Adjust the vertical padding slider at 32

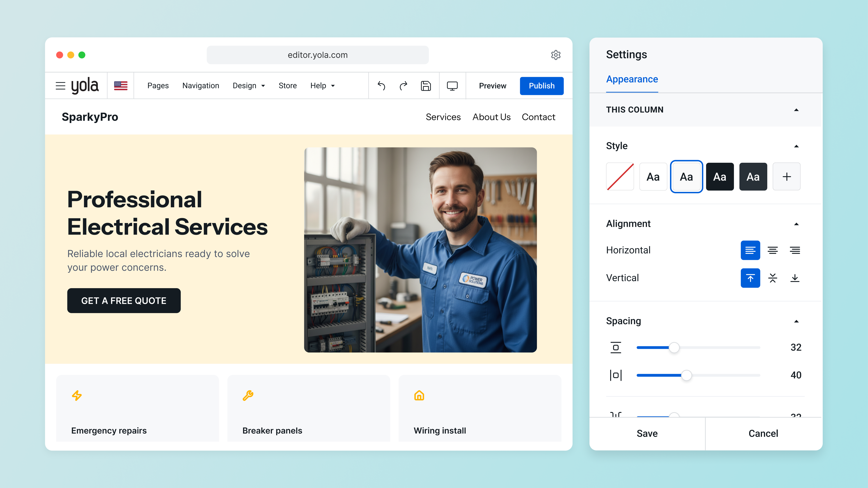(674, 347)
